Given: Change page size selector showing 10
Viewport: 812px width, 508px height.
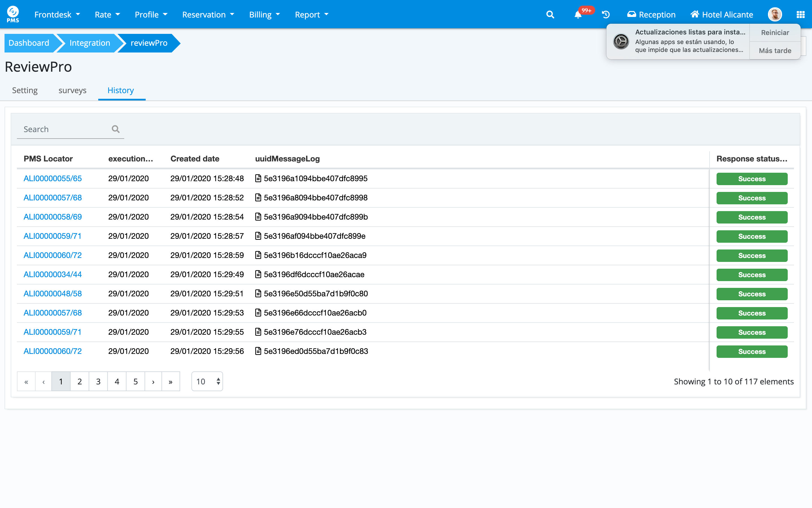Looking at the screenshot, I should pos(207,381).
